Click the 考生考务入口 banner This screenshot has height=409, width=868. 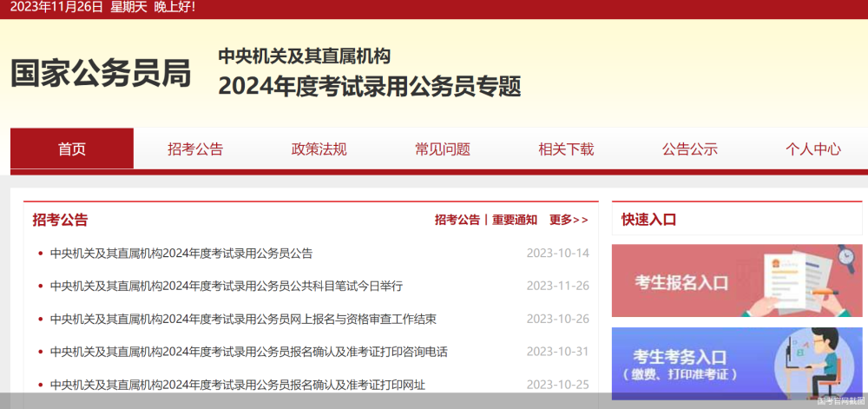pyautogui.click(x=737, y=364)
